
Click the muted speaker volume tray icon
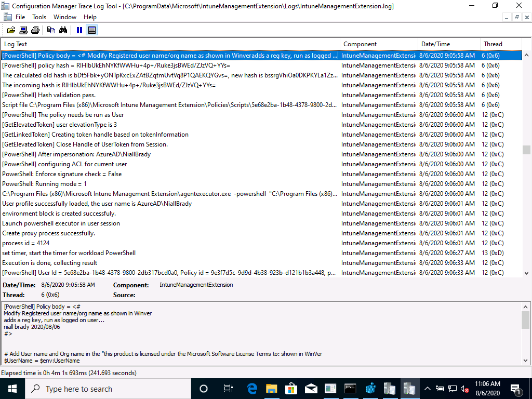465,389
